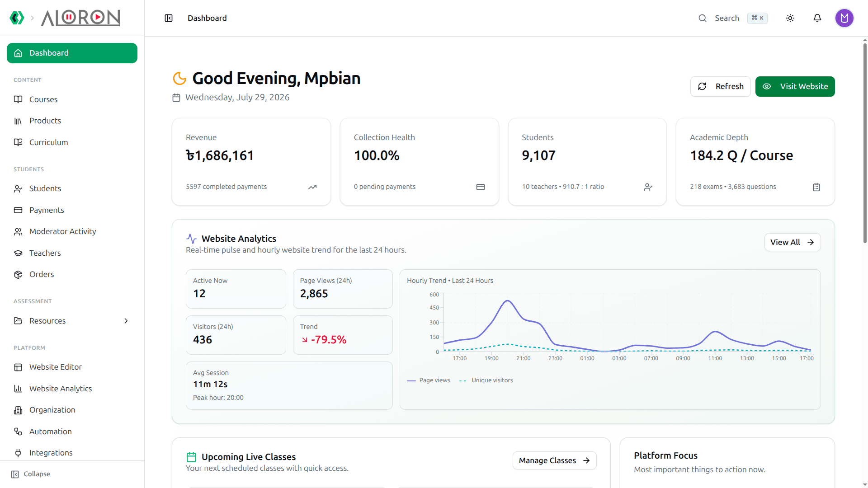Click the Page Views 2,865 value
The height and width of the screenshot is (488, 868).
[314, 294]
